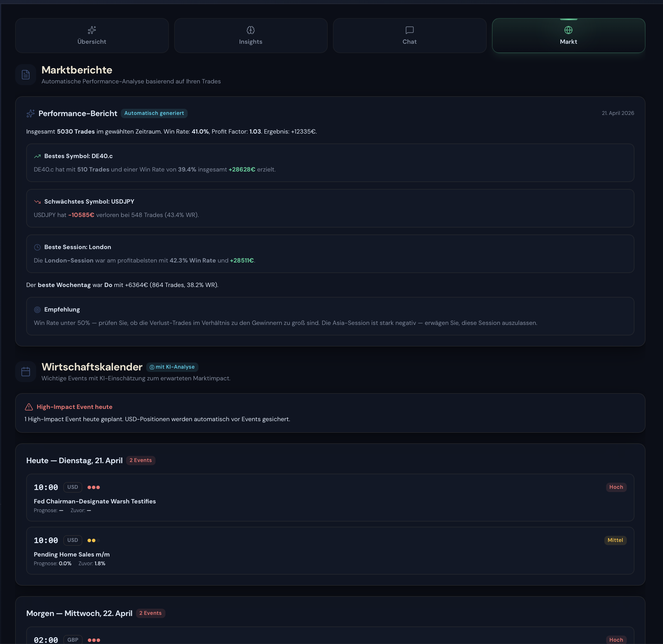Click the document icon beside Marktberichte heading
The height and width of the screenshot is (644, 663).
click(x=26, y=74)
